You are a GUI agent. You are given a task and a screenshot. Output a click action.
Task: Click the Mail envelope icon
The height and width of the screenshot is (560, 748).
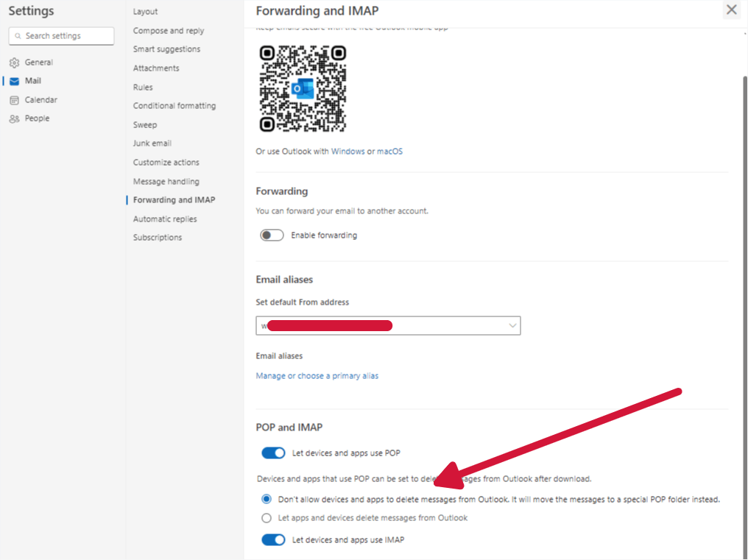pyautogui.click(x=14, y=81)
